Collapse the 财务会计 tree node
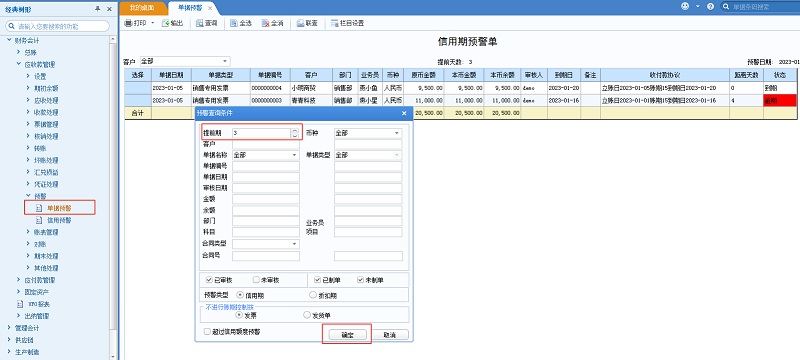 tap(9, 40)
